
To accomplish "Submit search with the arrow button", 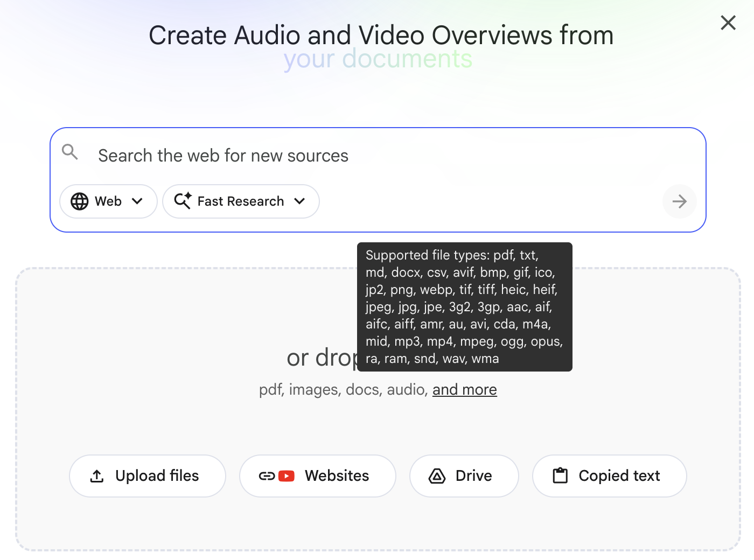I will [x=679, y=201].
